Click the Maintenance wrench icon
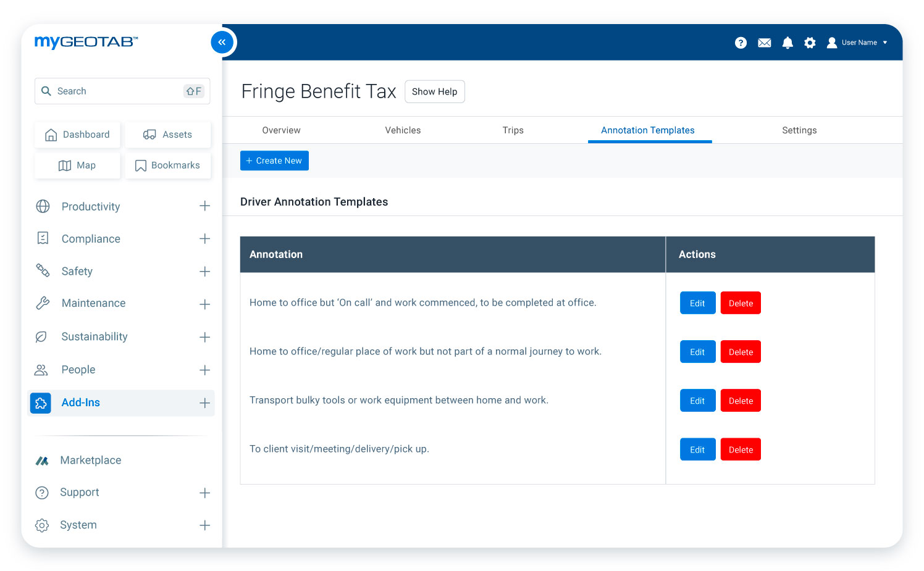The width and height of the screenshot is (924, 571). tap(43, 303)
